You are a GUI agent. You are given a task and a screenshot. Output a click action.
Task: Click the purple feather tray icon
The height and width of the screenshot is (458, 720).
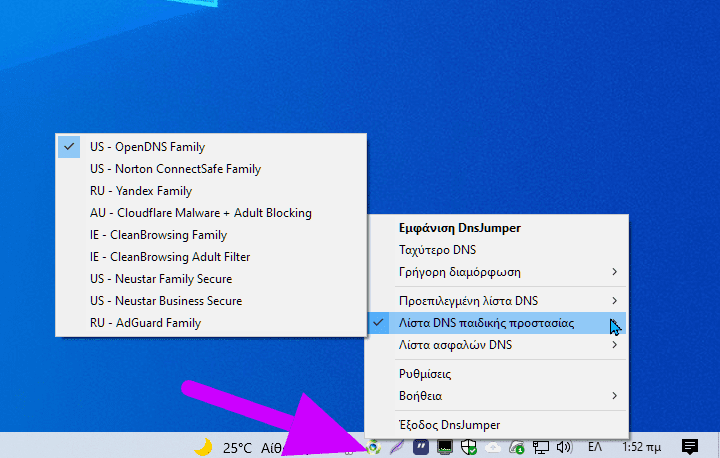coord(397,447)
